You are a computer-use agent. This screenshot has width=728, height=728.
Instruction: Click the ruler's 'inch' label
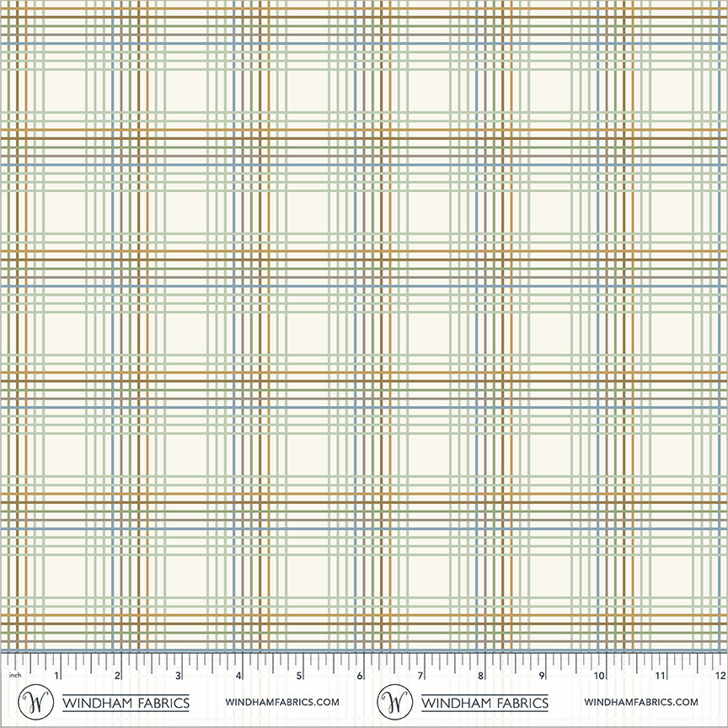click(x=15, y=675)
